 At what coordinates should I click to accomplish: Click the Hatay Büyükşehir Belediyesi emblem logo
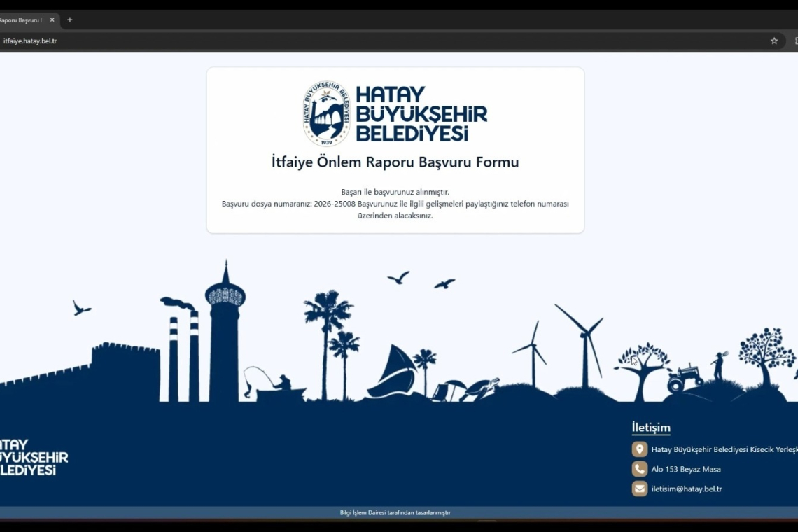(327, 113)
